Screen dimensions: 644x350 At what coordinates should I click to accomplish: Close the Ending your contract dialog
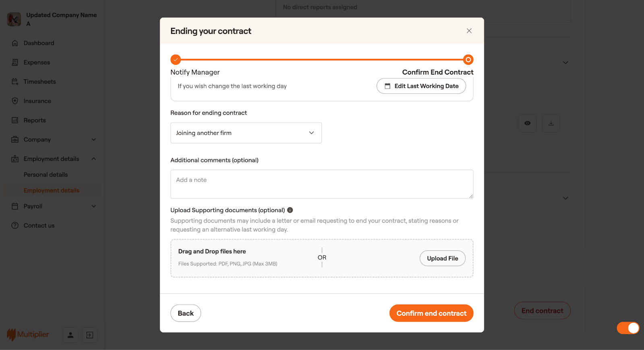pyautogui.click(x=469, y=31)
